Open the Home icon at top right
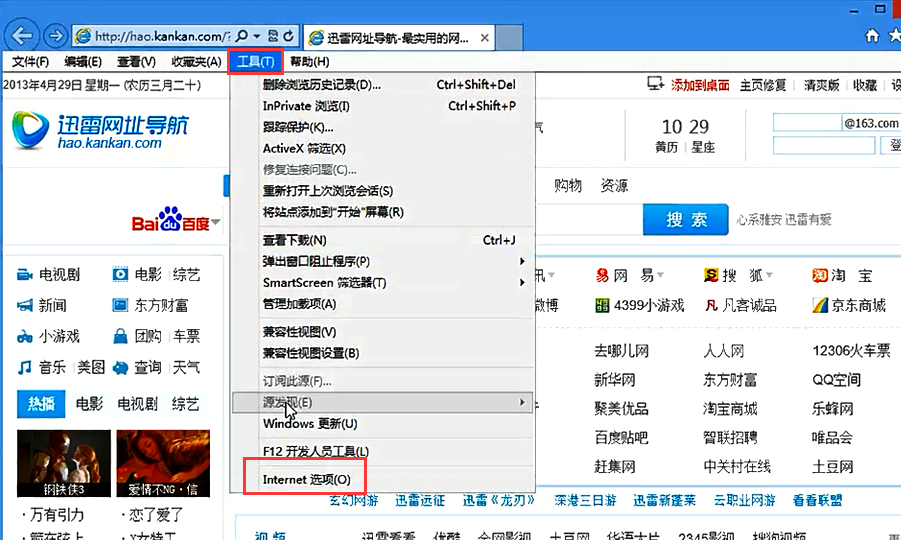Viewport: 901px width, 540px height. pos(872,36)
